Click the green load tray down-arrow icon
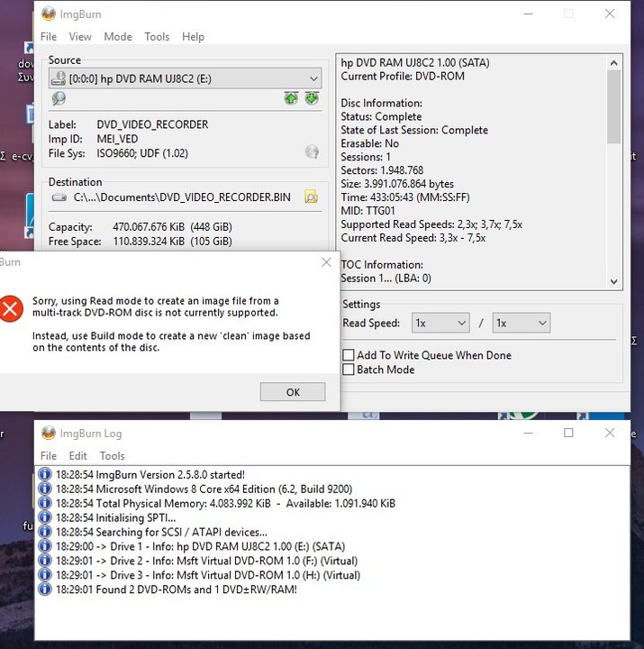This screenshot has width=644, height=649. 312,98
